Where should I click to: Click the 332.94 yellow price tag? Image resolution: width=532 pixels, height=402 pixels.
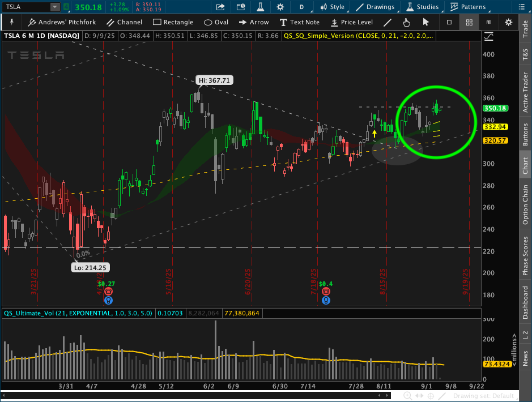[x=495, y=127]
